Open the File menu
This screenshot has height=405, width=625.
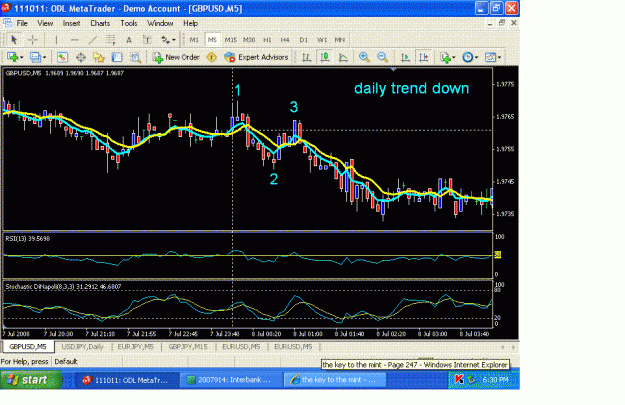(22, 23)
